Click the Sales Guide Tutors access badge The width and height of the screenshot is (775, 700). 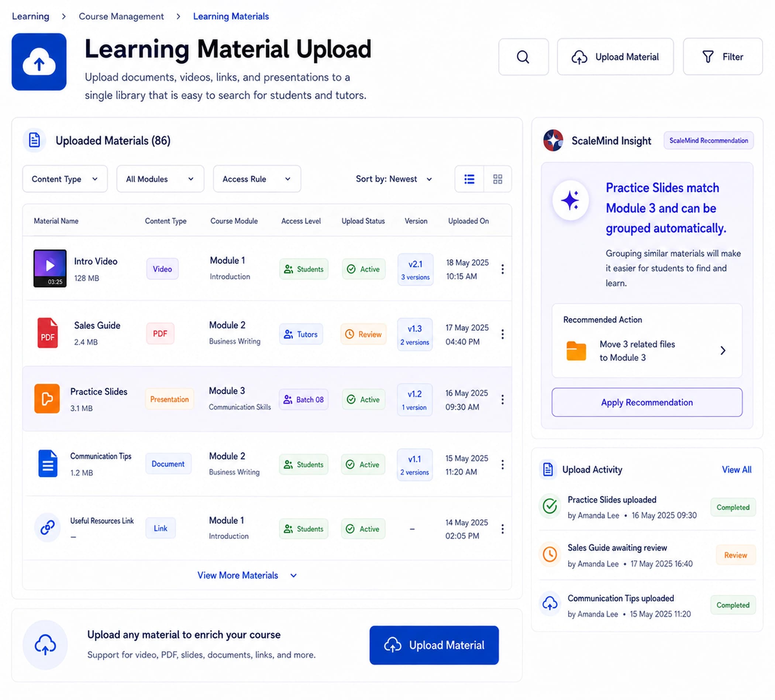[x=301, y=334]
